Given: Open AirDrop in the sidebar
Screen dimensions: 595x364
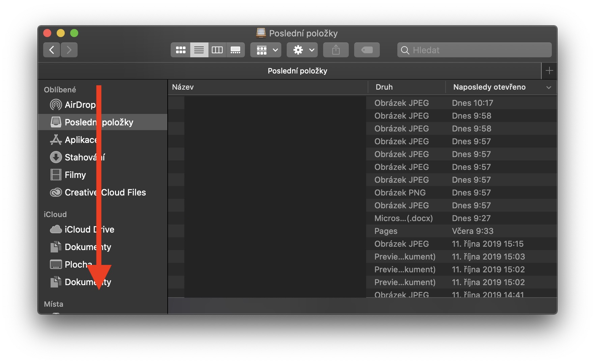Looking at the screenshot, I should pyautogui.click(x=103, y=105).
